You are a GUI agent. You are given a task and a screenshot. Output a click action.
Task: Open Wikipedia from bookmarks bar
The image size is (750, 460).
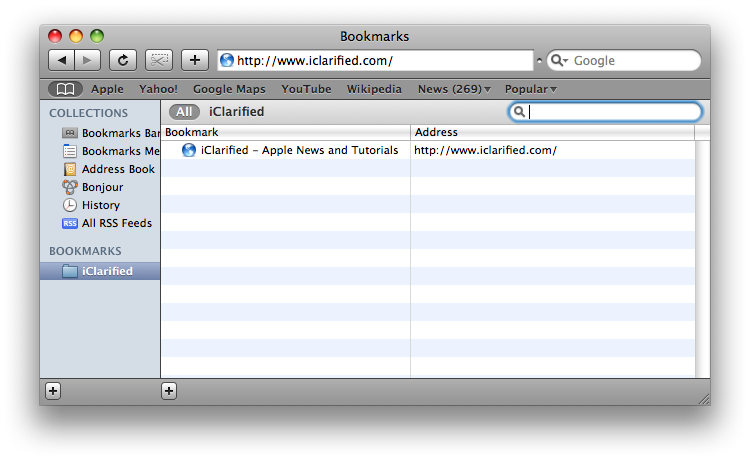(374, 89)
